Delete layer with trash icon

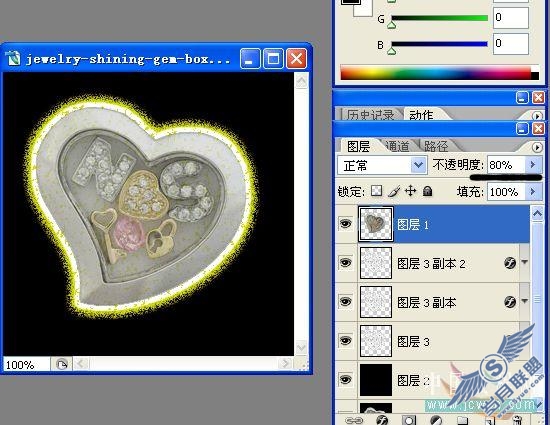tap(517, 420)
